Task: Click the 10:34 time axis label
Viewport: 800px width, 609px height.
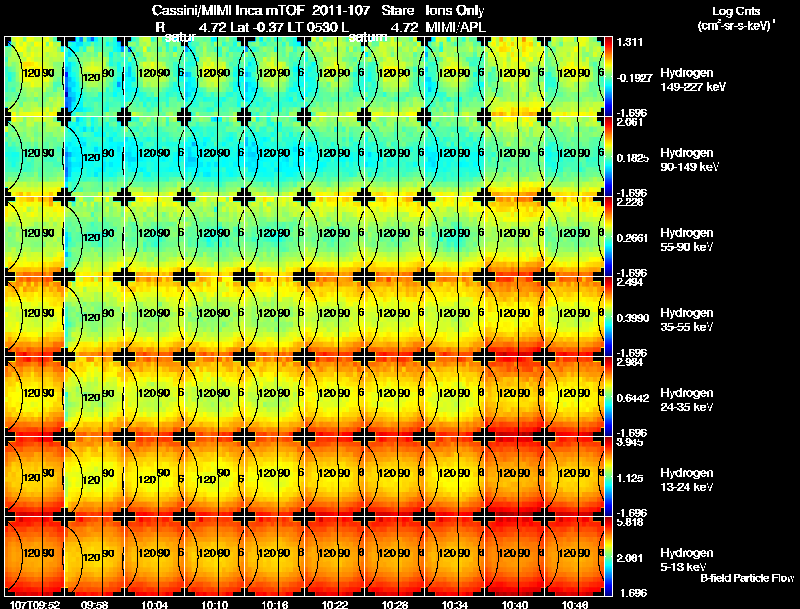Action: coord(455,604)
